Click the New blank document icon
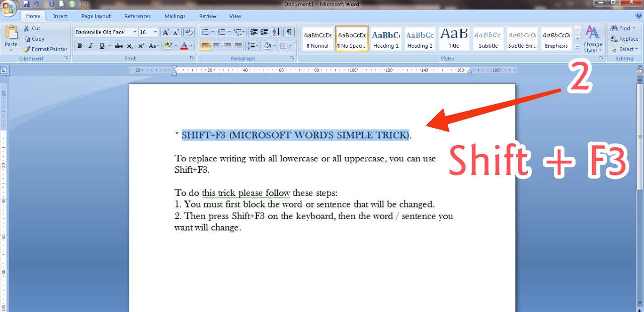Screen dimensions: 644x312 pyautogui.click(x=61, y=4)
